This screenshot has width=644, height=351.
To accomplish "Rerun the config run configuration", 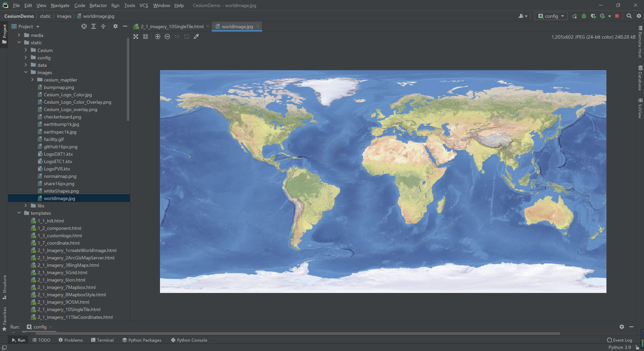I will 575,16.
